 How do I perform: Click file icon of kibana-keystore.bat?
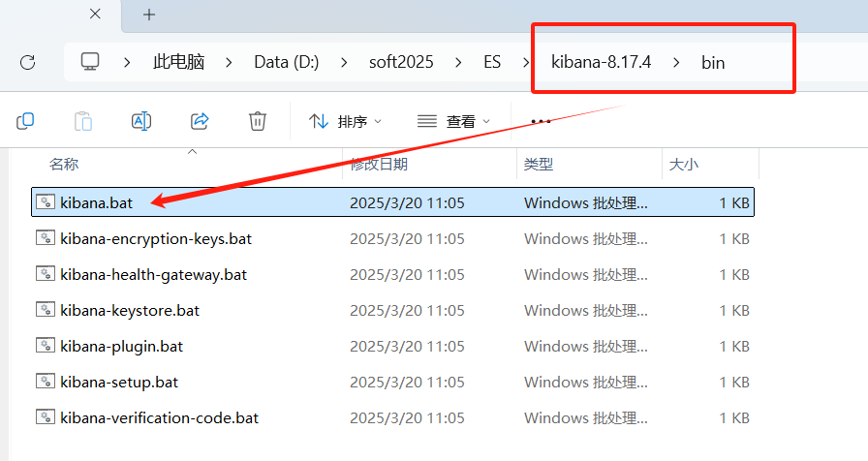pyautogui.click(x=46, y=309)
